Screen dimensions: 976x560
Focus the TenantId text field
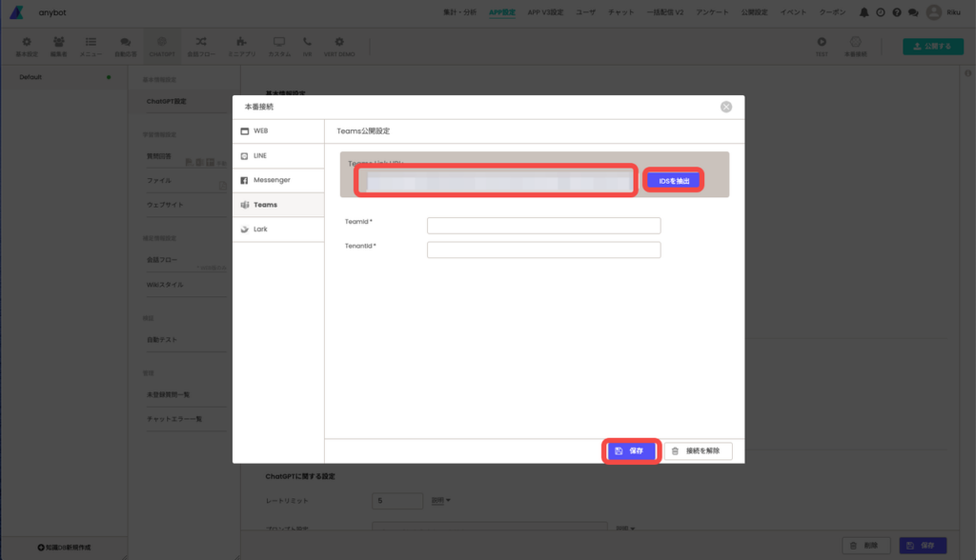tap(543, 250)
